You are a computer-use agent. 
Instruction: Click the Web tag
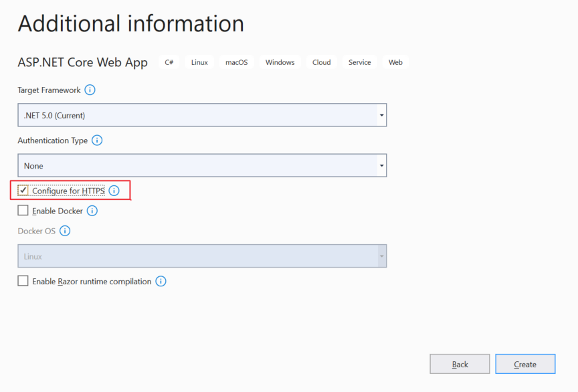click(395, 62)
